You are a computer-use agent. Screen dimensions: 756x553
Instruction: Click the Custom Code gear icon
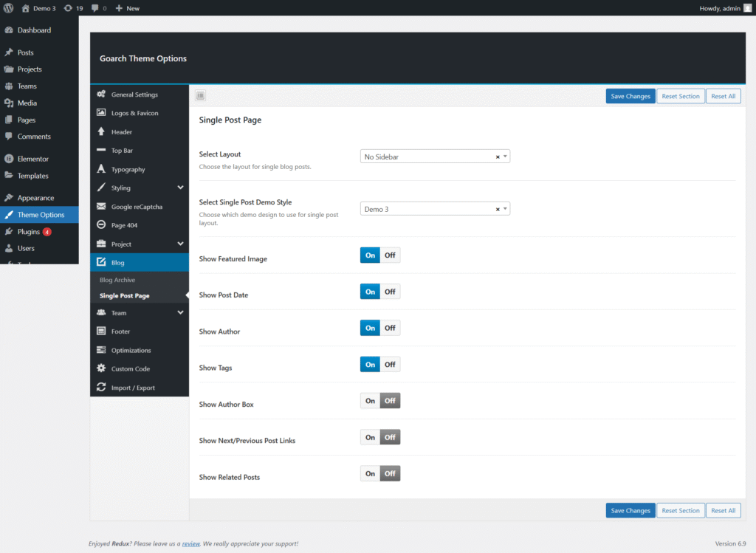(x=101, y=368)
